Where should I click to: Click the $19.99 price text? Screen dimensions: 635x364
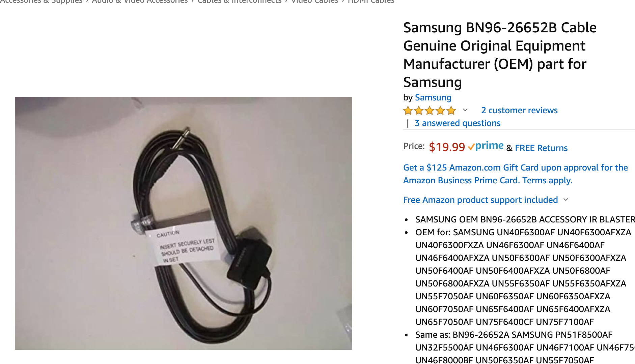click(447, 147)
